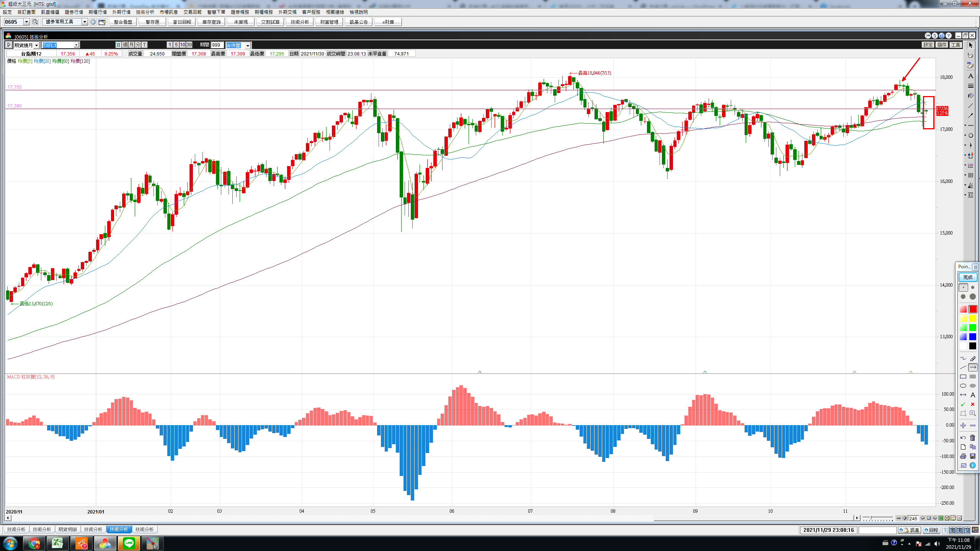Switch to the 期貨明細 bottom tab
This screenshot has height=551, width=980.
(x=67, y=530)
